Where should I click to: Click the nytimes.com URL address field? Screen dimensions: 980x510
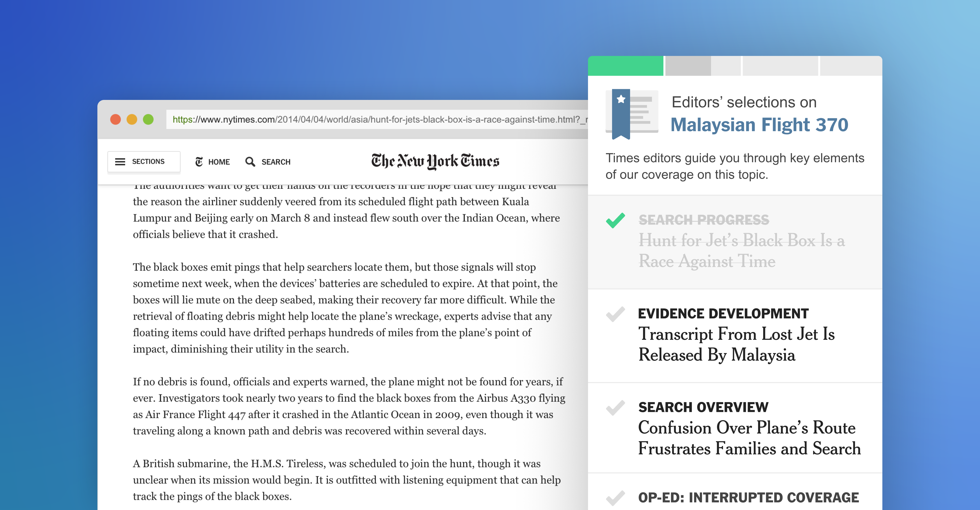click(x=377, y=120)
